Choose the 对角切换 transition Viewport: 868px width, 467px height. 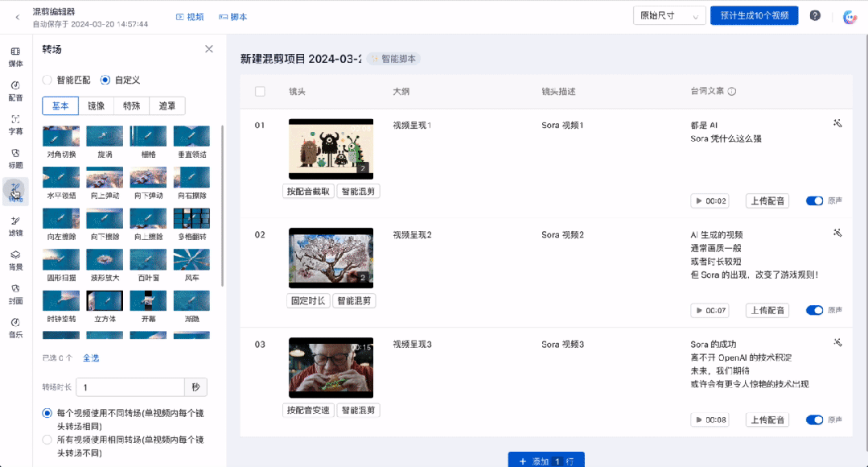tap(61, 142)
